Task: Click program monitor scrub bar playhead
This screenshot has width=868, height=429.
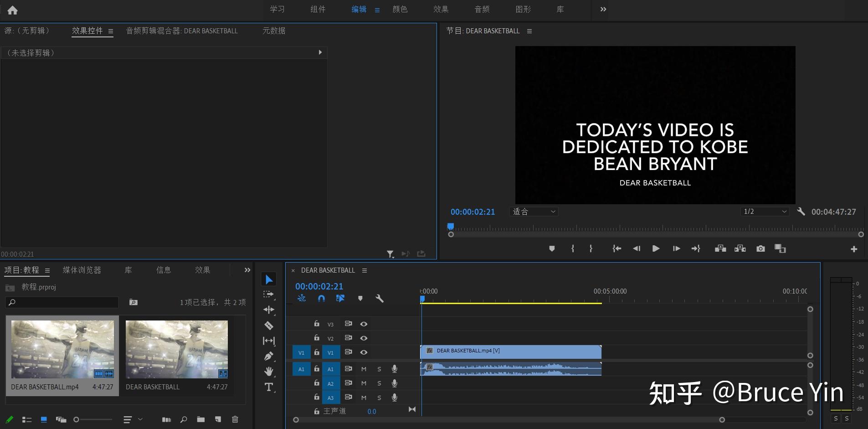Action: [451, 226]
